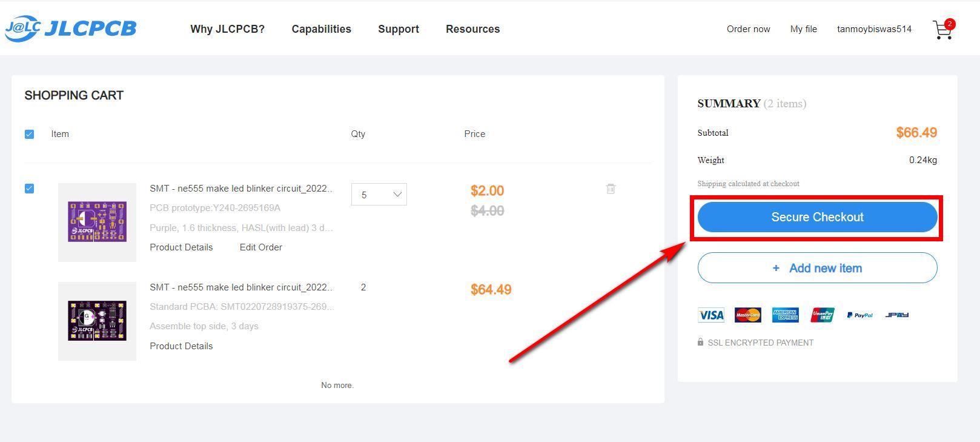Open the quantity dropdown showing 5

[379, 195]
